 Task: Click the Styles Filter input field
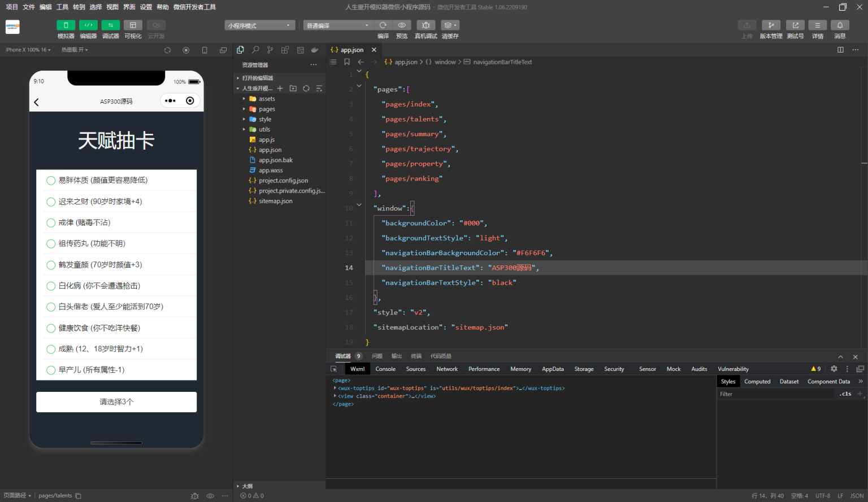[x=774, y=394]
